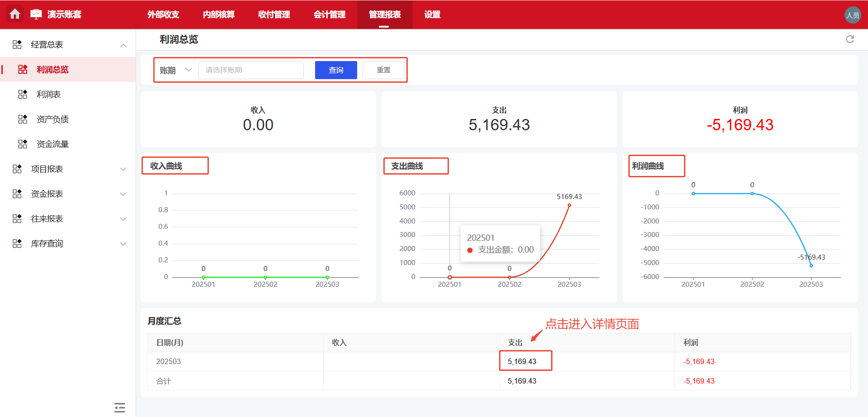Open the 设置 menu

tap(432, 14)
